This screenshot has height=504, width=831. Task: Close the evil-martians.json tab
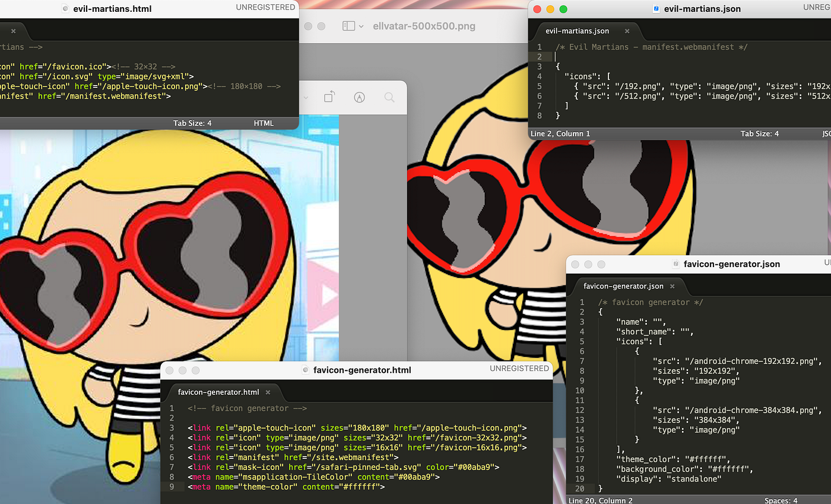[626, 31]
